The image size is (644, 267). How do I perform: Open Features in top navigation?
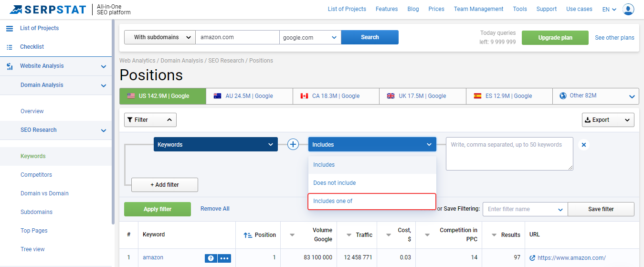click(387, 9)
